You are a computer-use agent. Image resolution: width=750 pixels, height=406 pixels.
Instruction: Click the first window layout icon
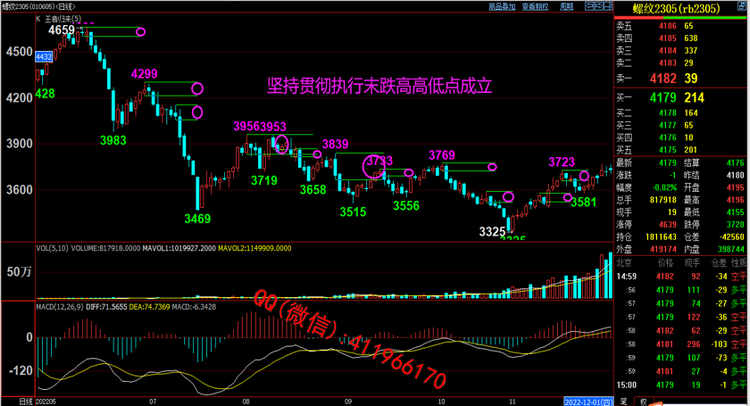pyautogui.click(x=589, y=6)
